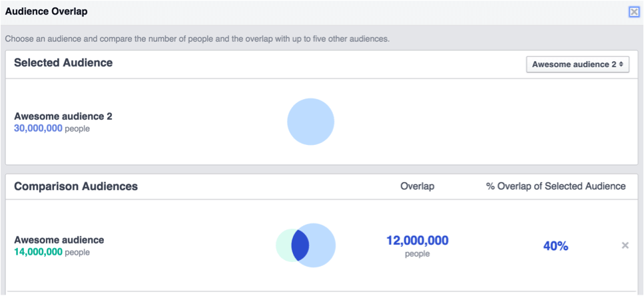Image resolution: width=644 pixels, height=296 pixels.
Task: Select the Awesome audience 2 name label
Action: coord(63,116)
